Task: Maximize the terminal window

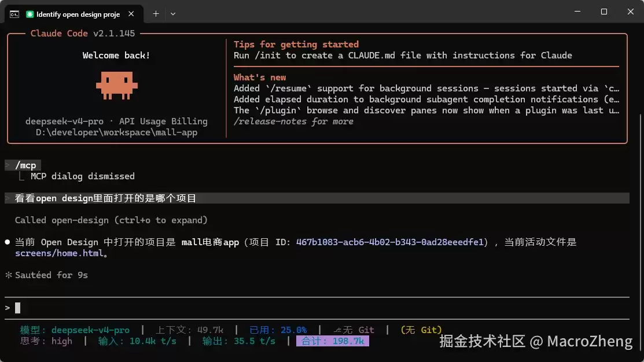Action: (x=603, y=12)
